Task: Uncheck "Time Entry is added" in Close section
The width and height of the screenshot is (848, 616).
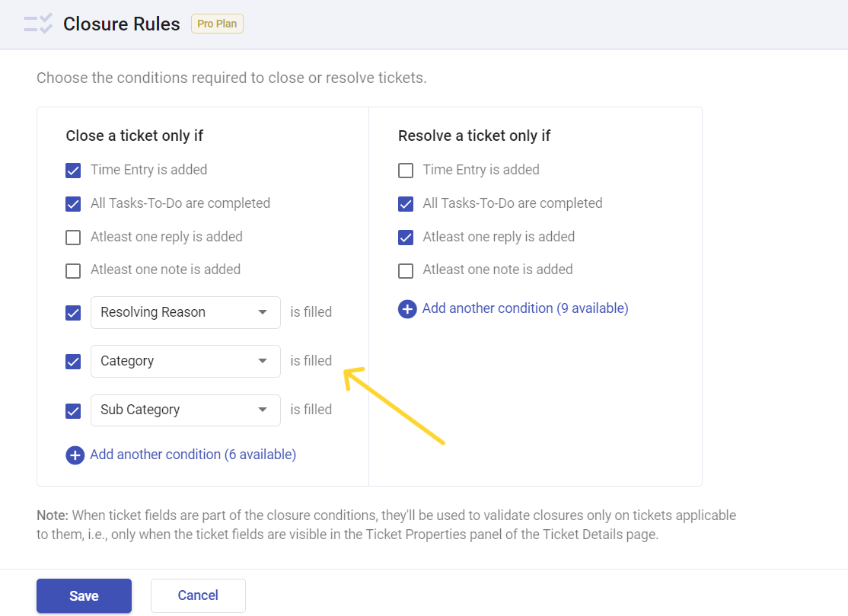Action: [73, 170]
